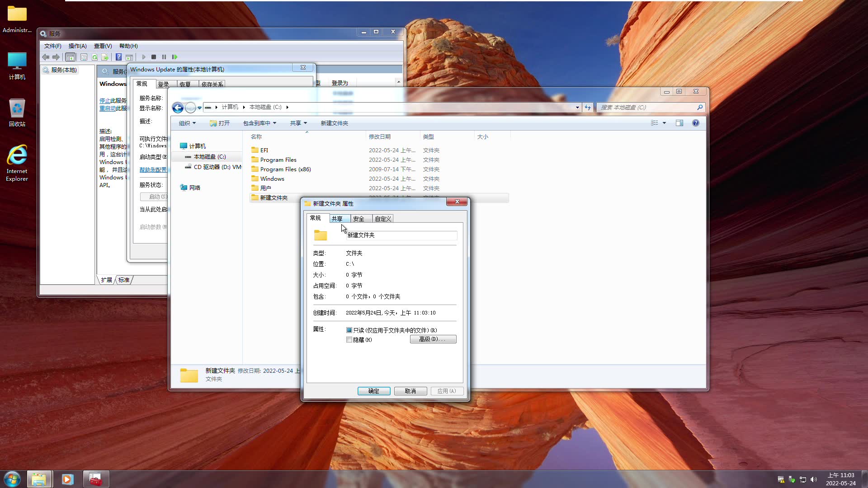Click the Explorer search box
The width and height of the screenshot is (868, 488).
pos(646,108)
